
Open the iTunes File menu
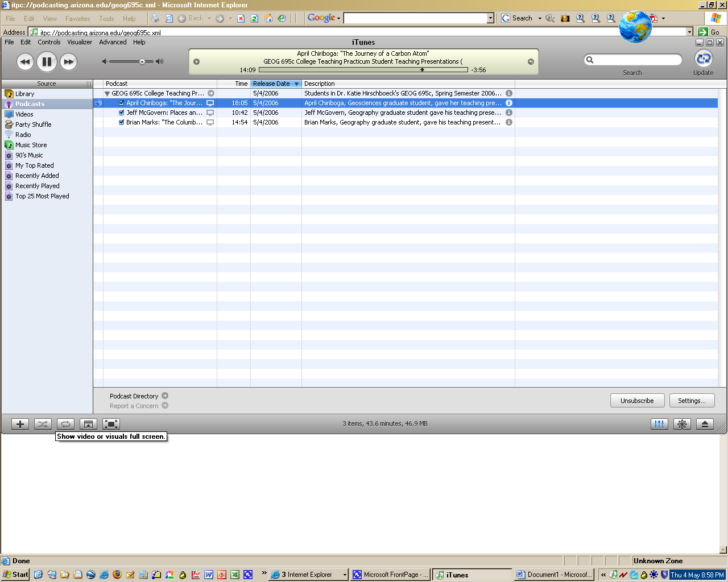[9, 42]
